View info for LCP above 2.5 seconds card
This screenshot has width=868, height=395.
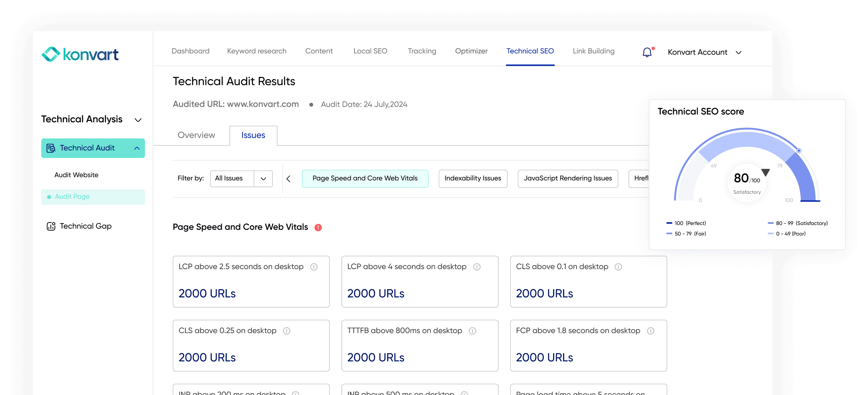314,267
